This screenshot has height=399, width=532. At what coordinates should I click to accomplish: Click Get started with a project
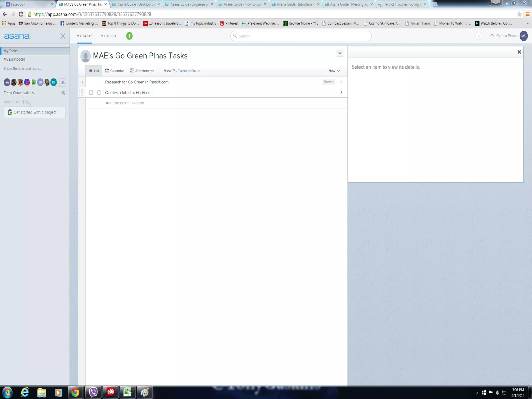click(x=35, y=112)
